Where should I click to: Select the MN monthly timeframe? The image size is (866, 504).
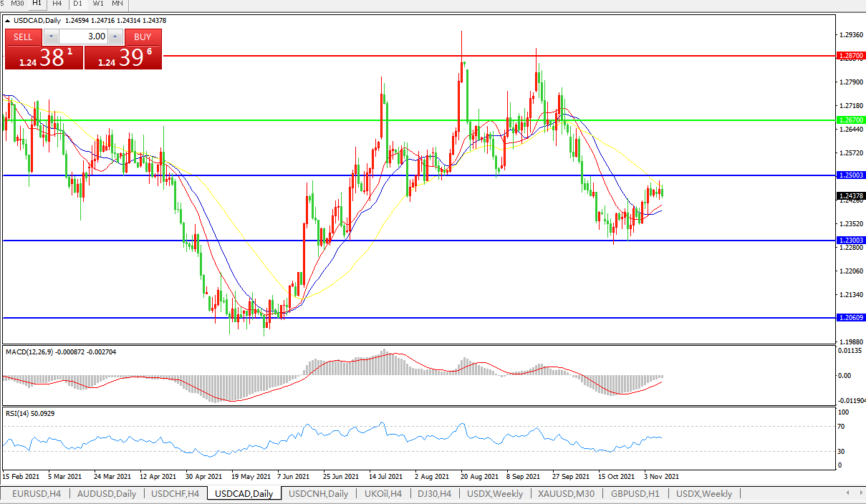117,4
